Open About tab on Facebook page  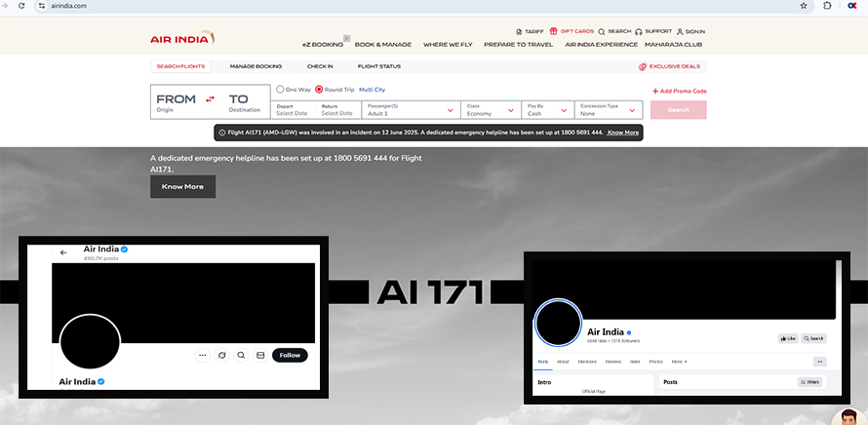563,362
